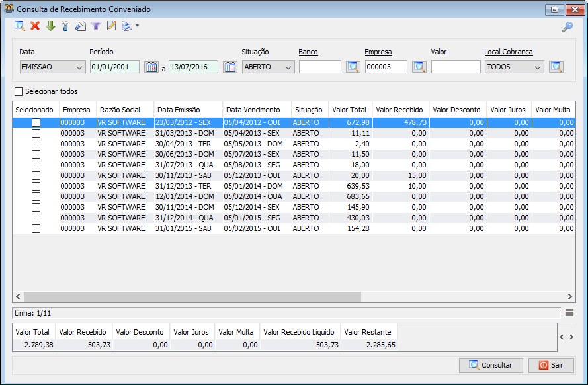Click the printer icon in toolbar
Viewport: 588px width, 385px height.
(x=126, y=26)
